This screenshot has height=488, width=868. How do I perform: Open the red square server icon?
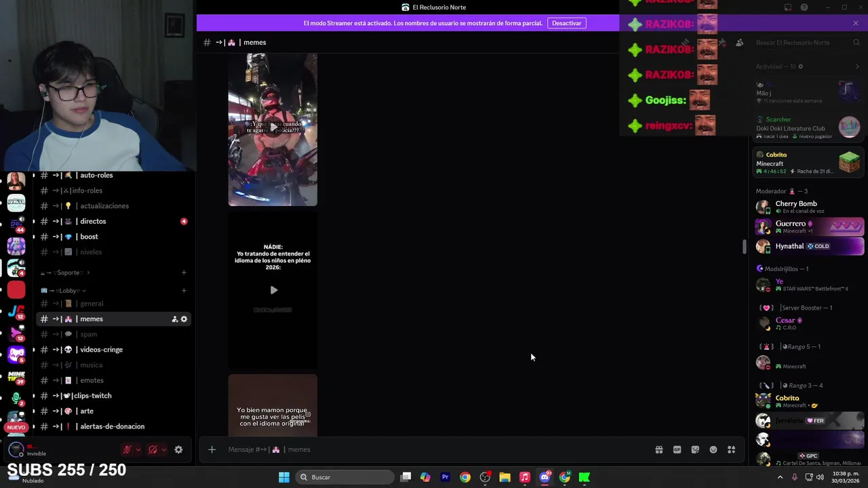pyautogui.click(x=16, y=290)
